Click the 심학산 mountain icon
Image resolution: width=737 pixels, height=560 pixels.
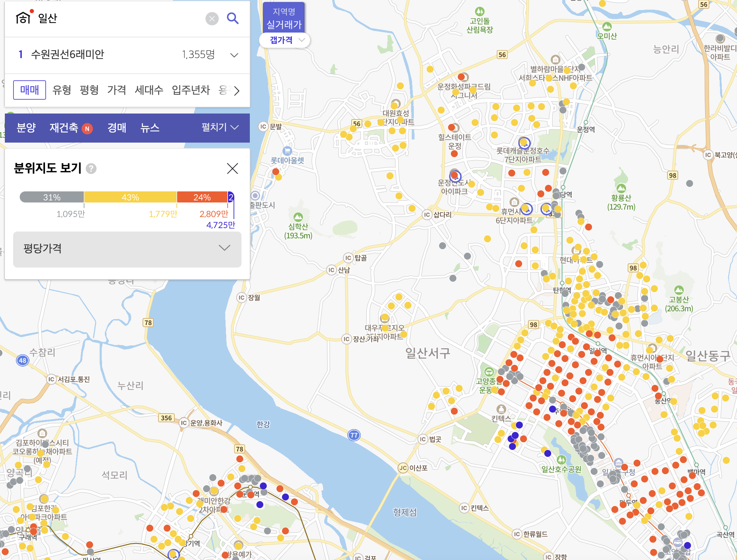(x=298, y=217)
